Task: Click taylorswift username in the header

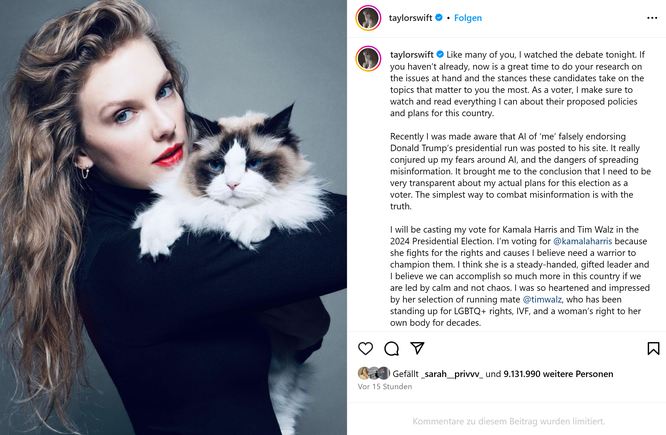Action: (x=410, y=18)
